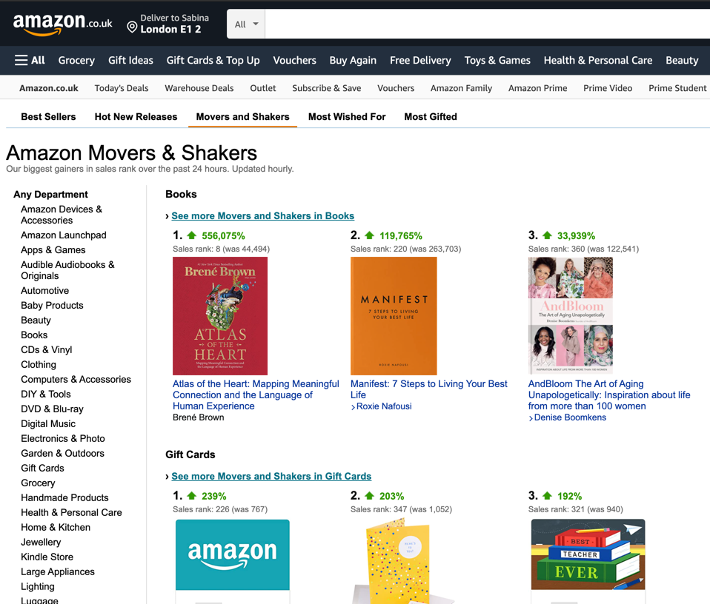Open Prime Video link

(x=608, y=88)
